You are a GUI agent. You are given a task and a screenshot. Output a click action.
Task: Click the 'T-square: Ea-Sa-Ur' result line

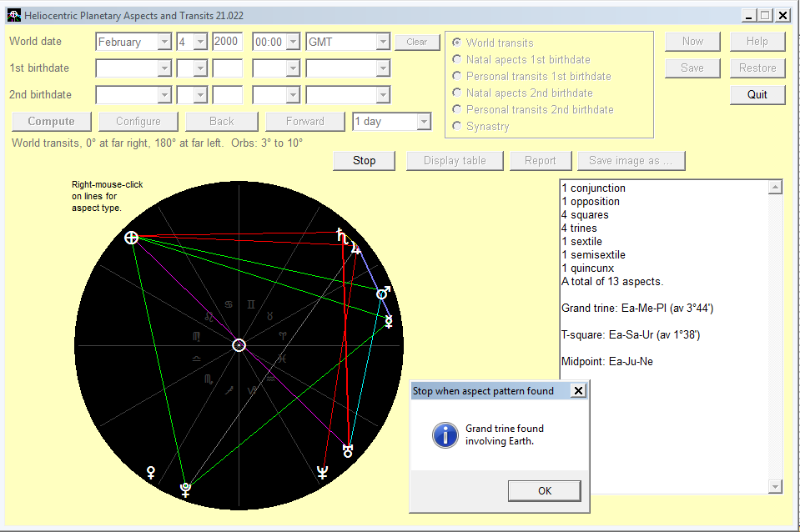point(631,334)
